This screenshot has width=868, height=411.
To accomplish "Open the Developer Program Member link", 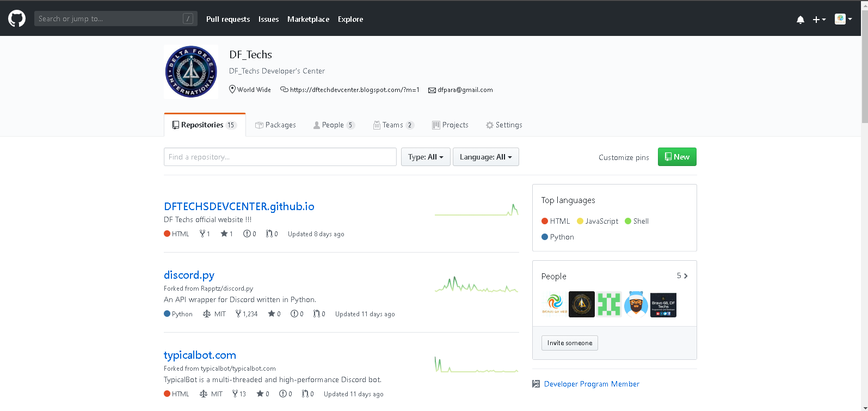I will 592,384.
